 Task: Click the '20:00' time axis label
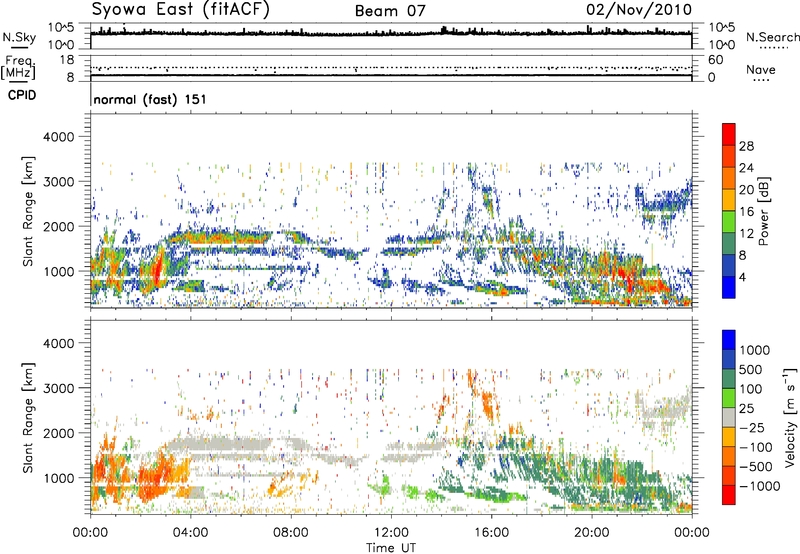coord(591,533)
